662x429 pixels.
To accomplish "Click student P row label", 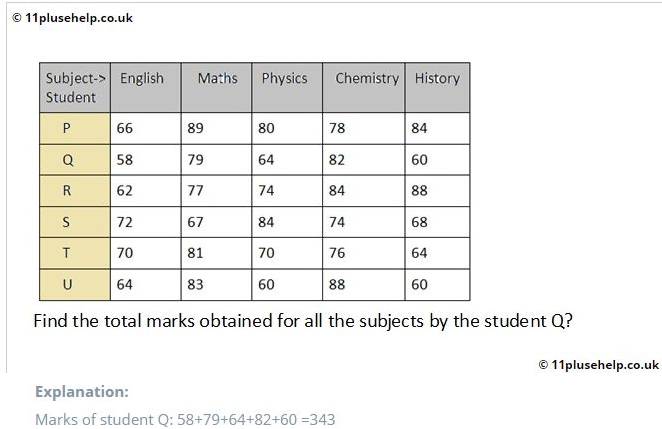I will (x=75, y=128).
